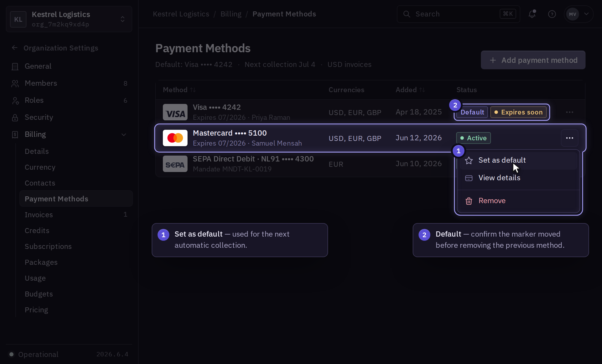Click the star icon next to Set as default
Viewport: 602px width, 364px height.
(469, 160)
